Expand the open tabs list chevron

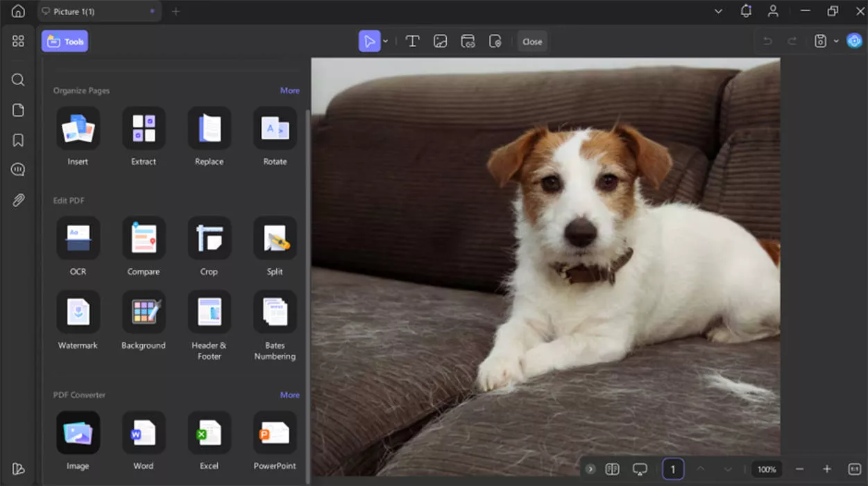[x=718, y=11]
